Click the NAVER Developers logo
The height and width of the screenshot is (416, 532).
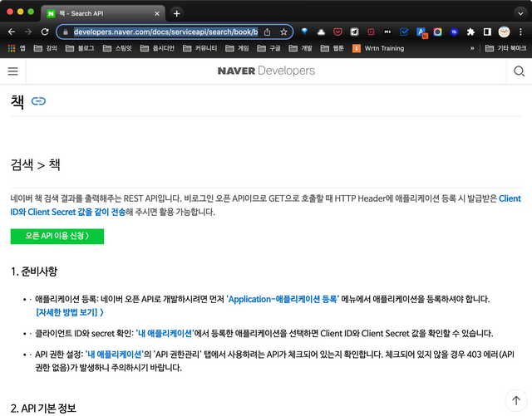click(x=266, y=71)
